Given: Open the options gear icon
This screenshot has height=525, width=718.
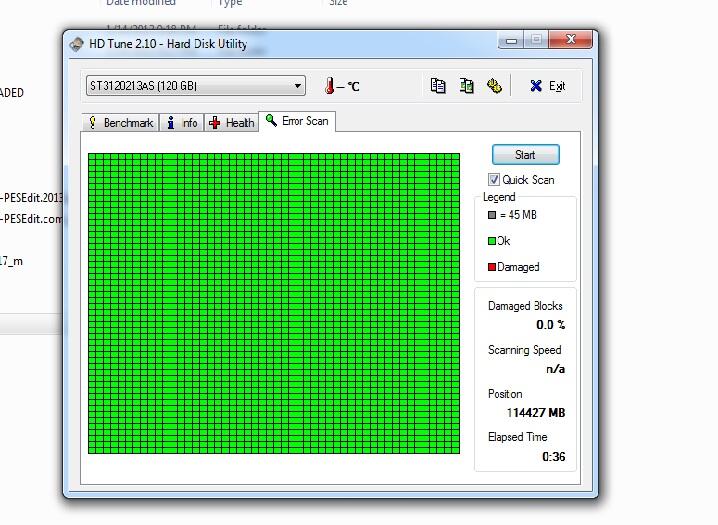Looking at the screenshot, I should (494, 86).
